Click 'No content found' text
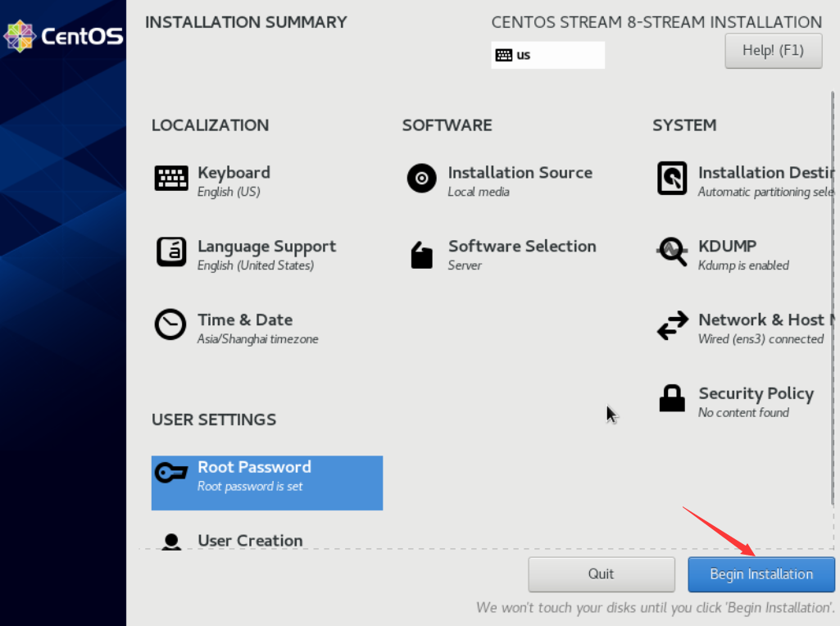Image resolution: width=840 pixels, height=626 pixels. point(743,412)
